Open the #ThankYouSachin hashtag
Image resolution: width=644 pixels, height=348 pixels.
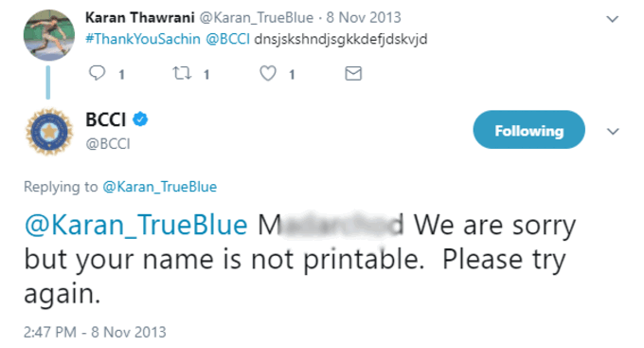(142, 39)
